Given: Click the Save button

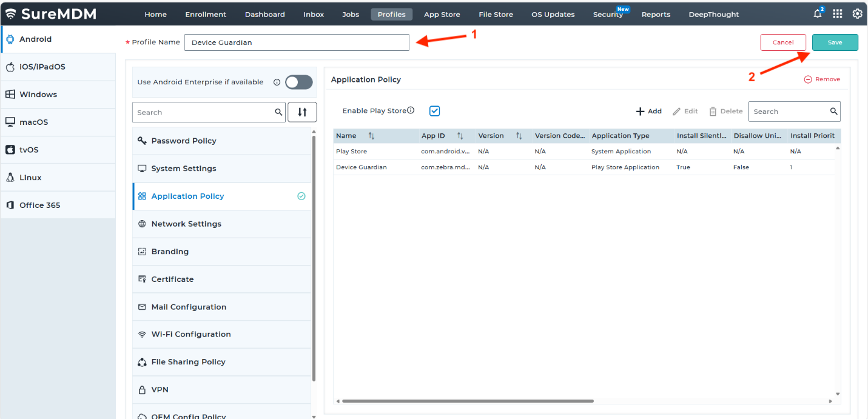Looking at the screenshot, I should (835, 42).
